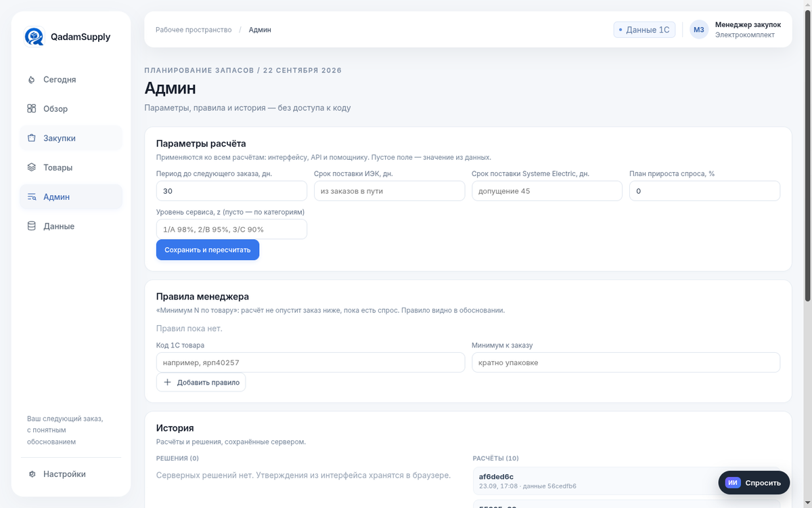This screenshot has height=508, width=812.
Task: Click the МЗ user avatar
Action: (699, 30)
